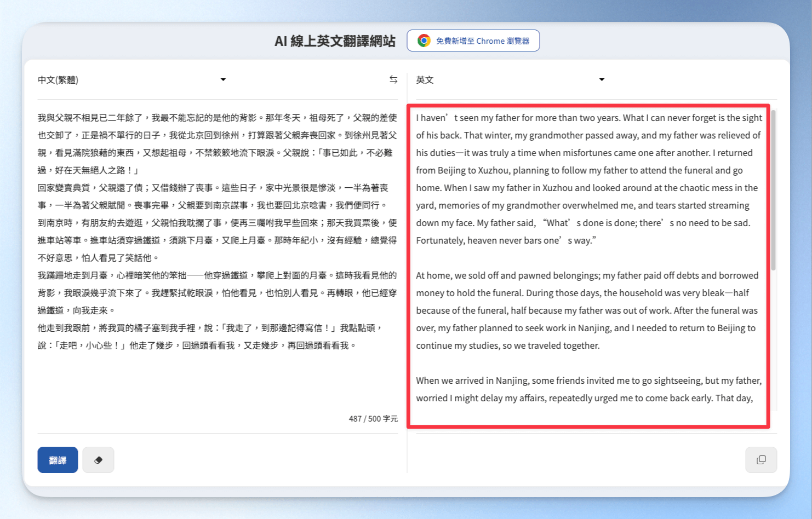Click the translated paragraph starting "At home"
This screenshot has height=519, width=812.
tap(587, 310)
